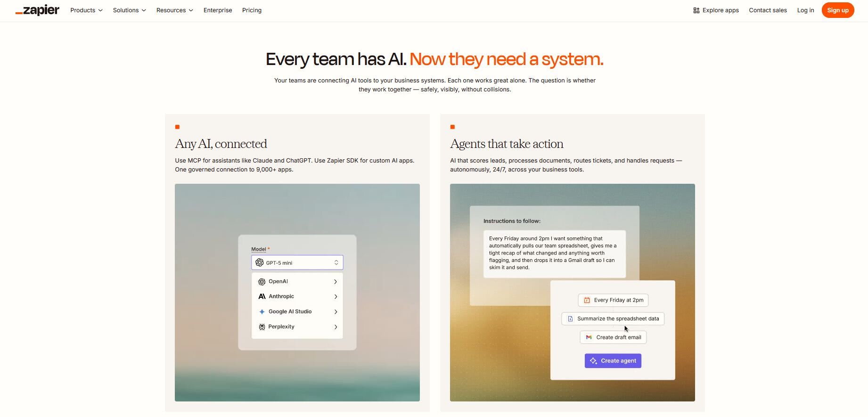Click the model selector up-down arrows

click(x=336, y=262)
